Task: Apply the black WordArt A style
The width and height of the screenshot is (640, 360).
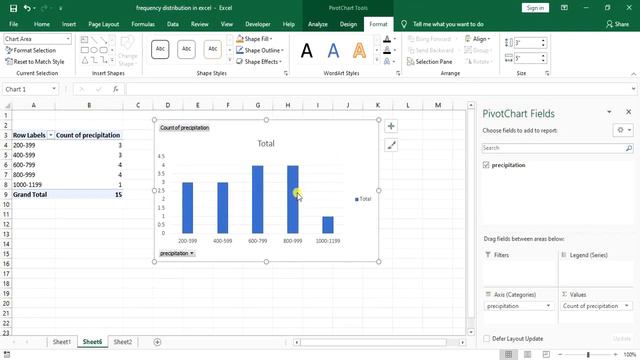Action: coord(307,51)
